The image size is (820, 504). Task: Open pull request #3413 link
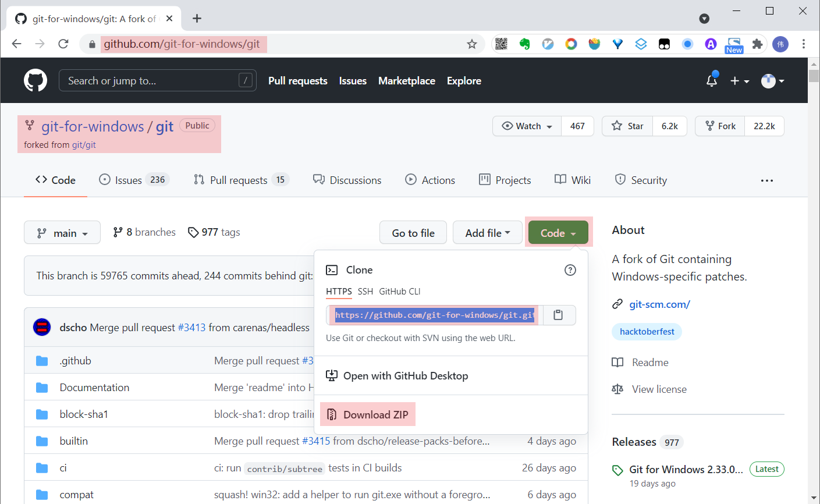click(191, 328)
